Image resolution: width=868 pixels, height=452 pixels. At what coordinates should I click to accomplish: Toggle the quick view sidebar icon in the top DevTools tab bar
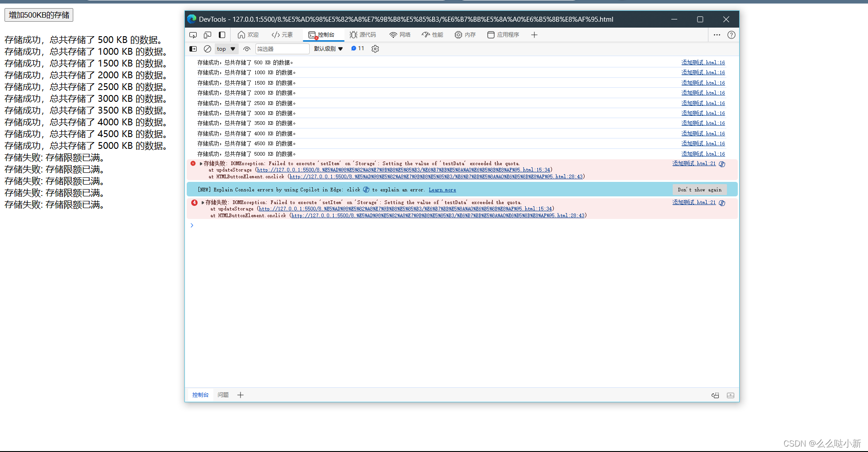(222, 35)
